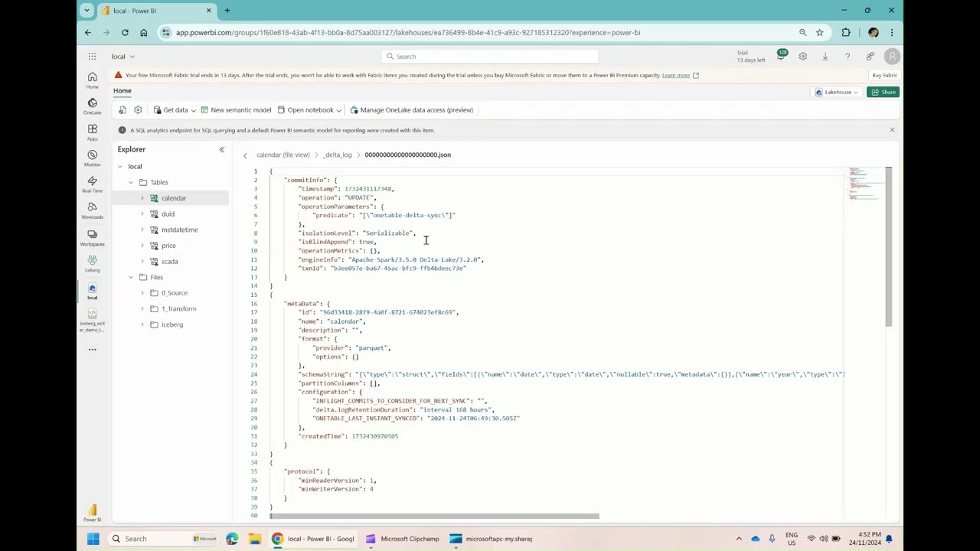Open Apps in the left navigation
Viewport: 980px width, 551px height.
pos(92,132)
